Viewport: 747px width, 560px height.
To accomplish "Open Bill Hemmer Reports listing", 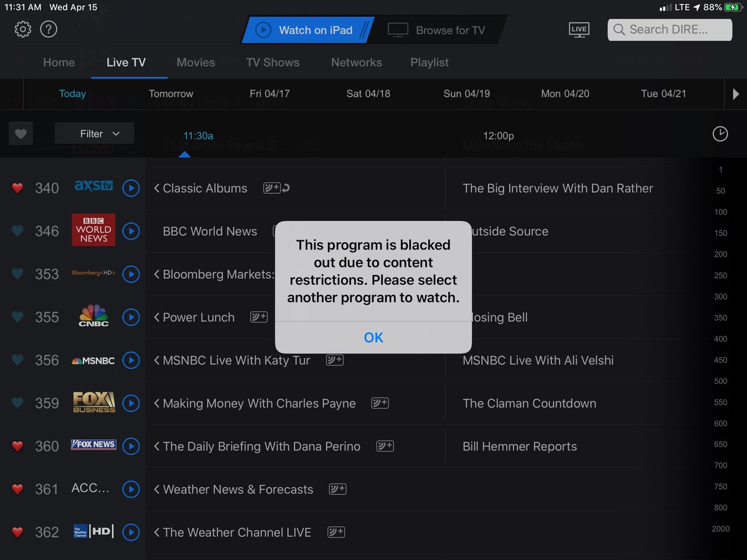I will point(520,446).
